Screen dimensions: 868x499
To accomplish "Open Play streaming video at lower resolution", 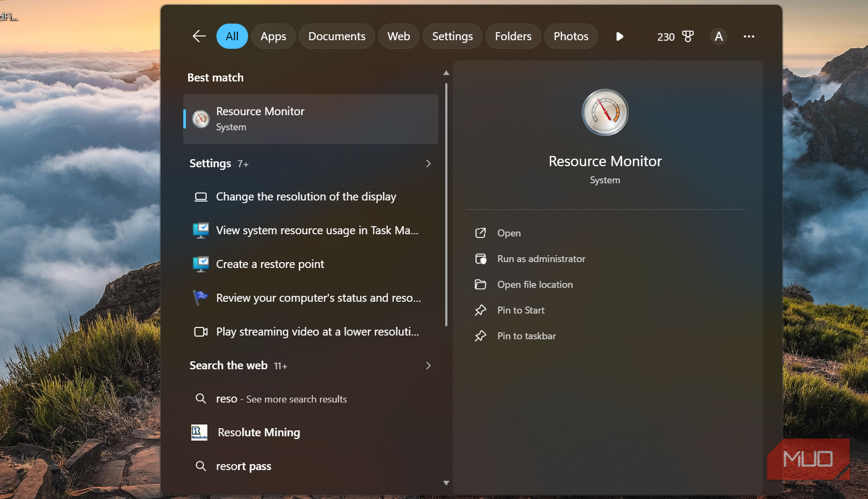I will click(311, 332).
